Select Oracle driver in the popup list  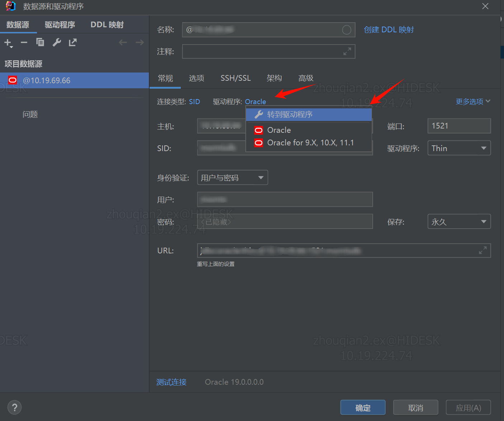309,130
